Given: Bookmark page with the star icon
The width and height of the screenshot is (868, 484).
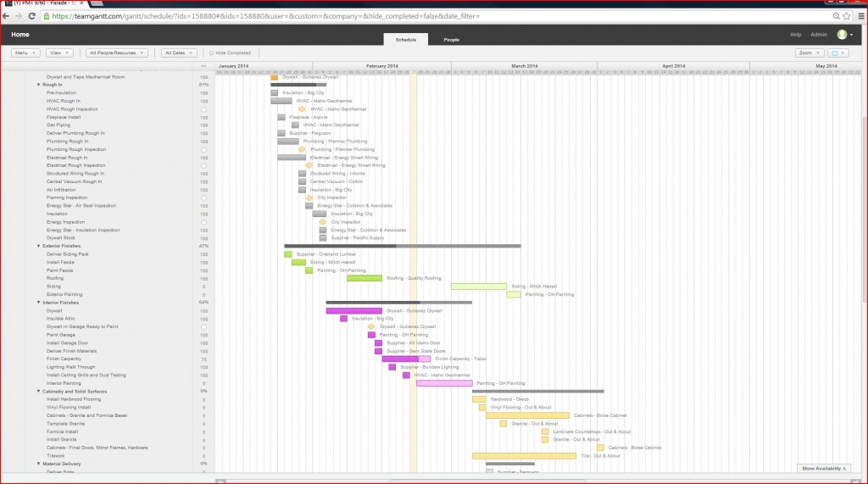Looking at the screenshot, I should (x=847, y=16).
